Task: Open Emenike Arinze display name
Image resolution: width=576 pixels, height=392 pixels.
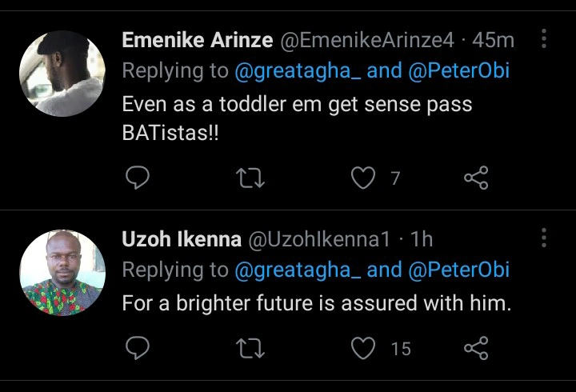Action: coord(198,40)
